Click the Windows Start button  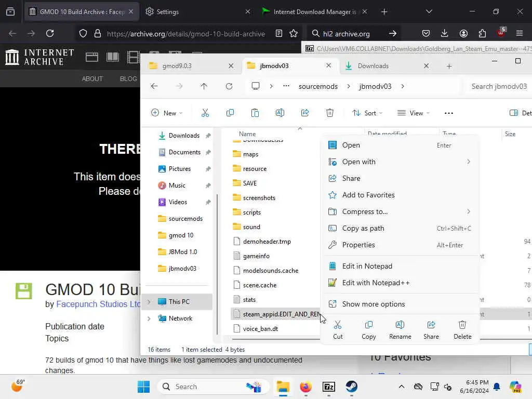pos(143,387)
